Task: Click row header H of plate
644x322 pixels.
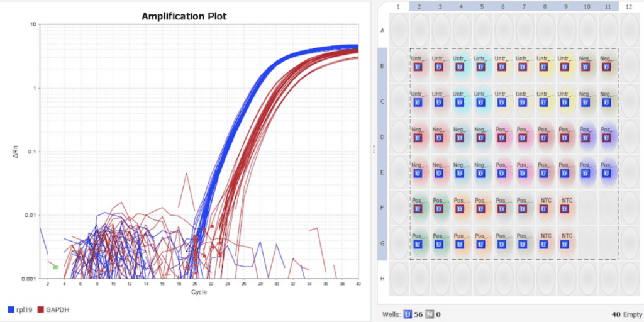Action: [382, 279]
